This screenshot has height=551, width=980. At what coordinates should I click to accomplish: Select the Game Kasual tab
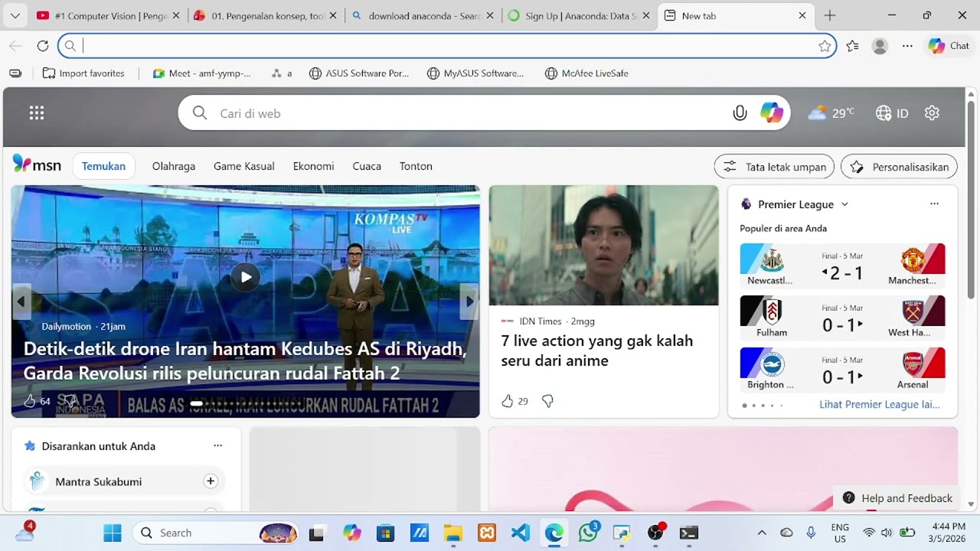pos(244,166)
